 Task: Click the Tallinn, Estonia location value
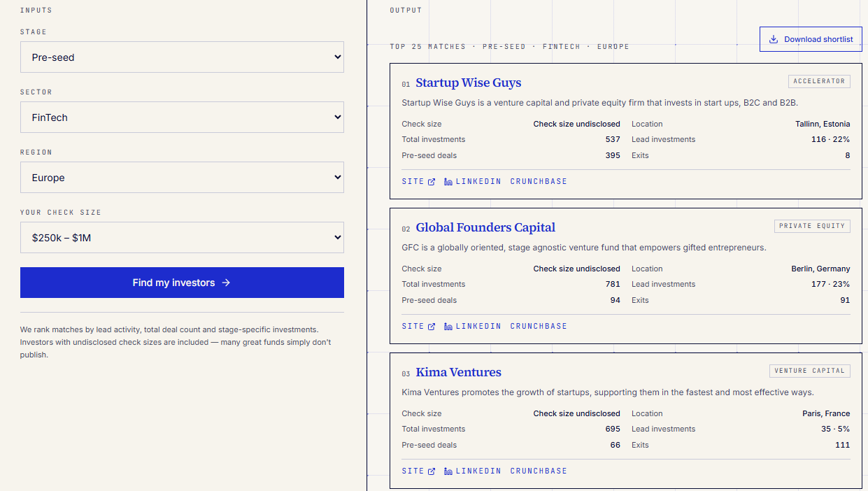pos(823,124)
